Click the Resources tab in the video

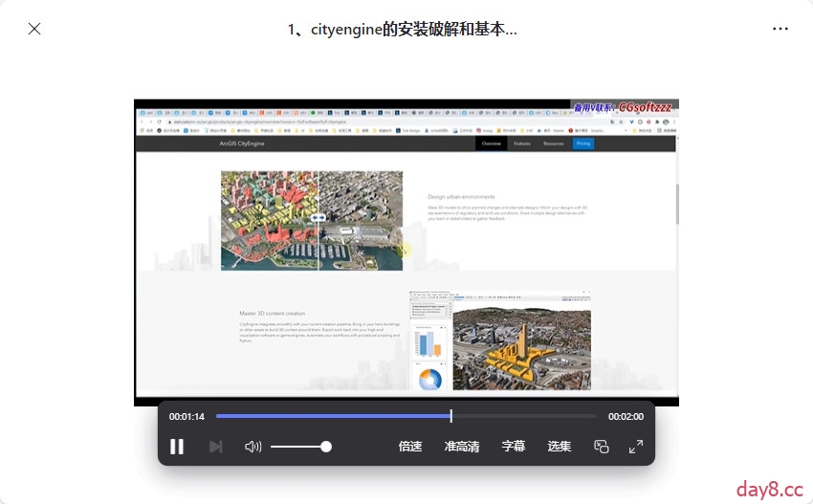(x=554, y=143)
